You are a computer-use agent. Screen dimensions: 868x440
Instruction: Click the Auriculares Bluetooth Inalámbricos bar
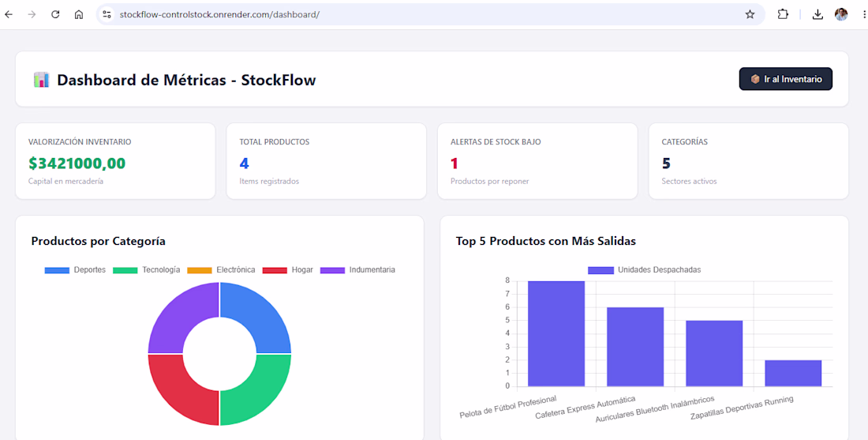(714, 354)
